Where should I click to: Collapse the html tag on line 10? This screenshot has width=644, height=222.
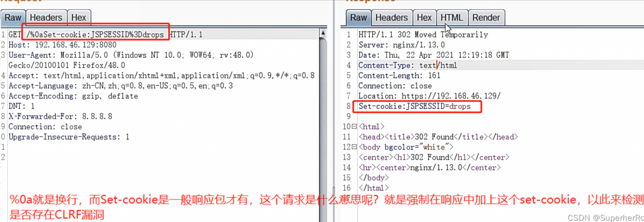click(x=354, y=126)
